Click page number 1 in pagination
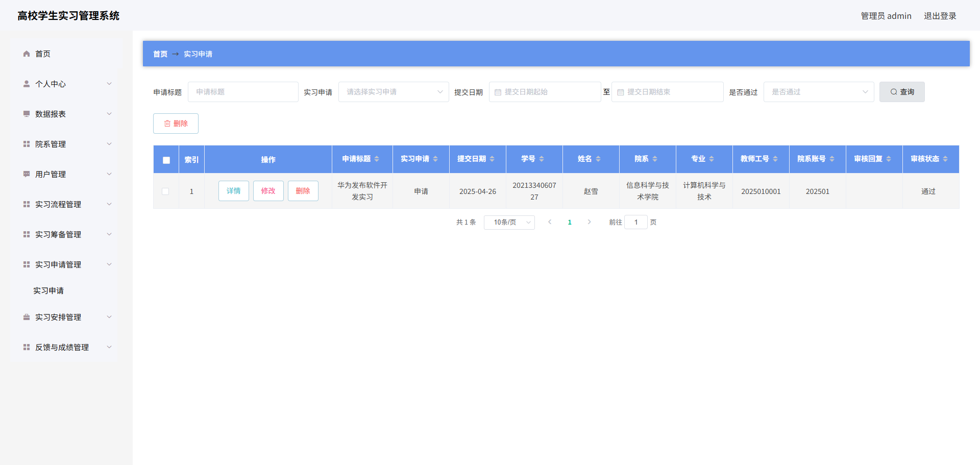 pos(570,222)
